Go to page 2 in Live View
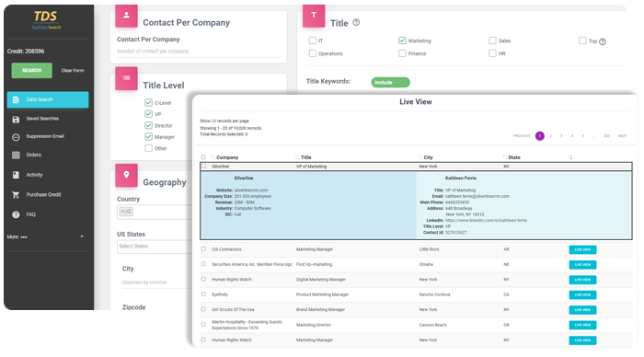The image size is (644, 357). [x=550, y=136]
